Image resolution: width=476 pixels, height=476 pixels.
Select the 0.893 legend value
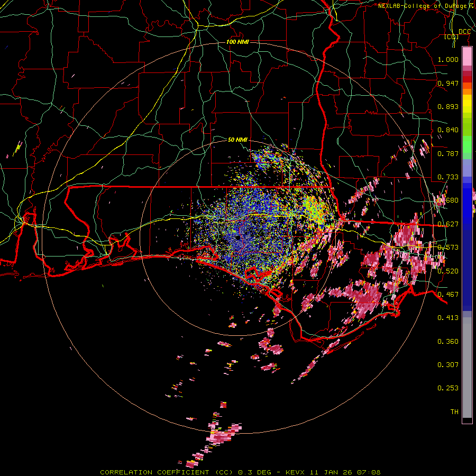click(448, 106)
